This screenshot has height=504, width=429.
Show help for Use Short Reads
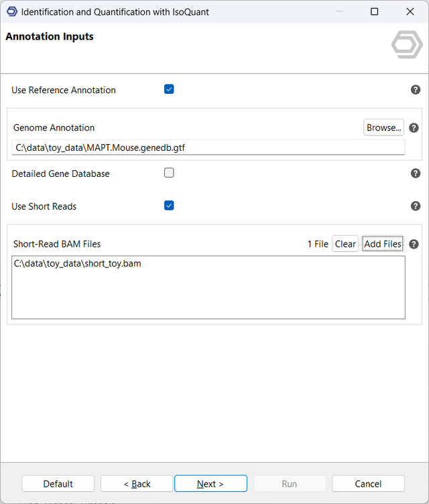tap(416, 206)
